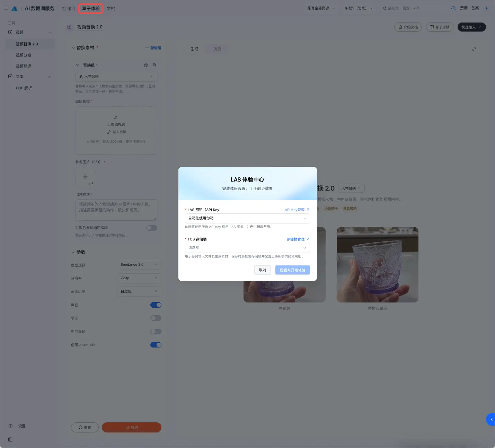Turn off the 声音 switch
The height and width of the screenshot is (448, 495).
coord(156,305)
